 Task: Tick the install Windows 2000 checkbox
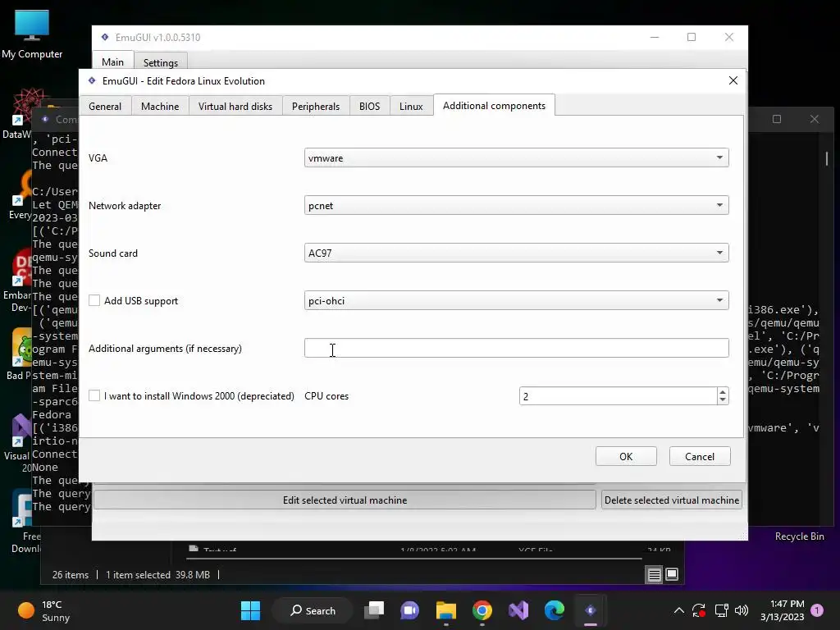click(x=94, y=396)
